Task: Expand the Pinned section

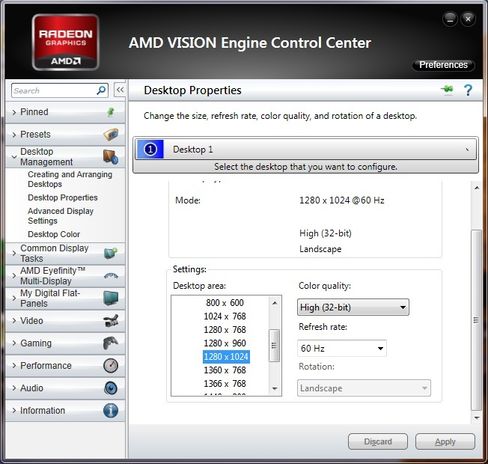Action: pyautogui.click(x=14, y=112)
